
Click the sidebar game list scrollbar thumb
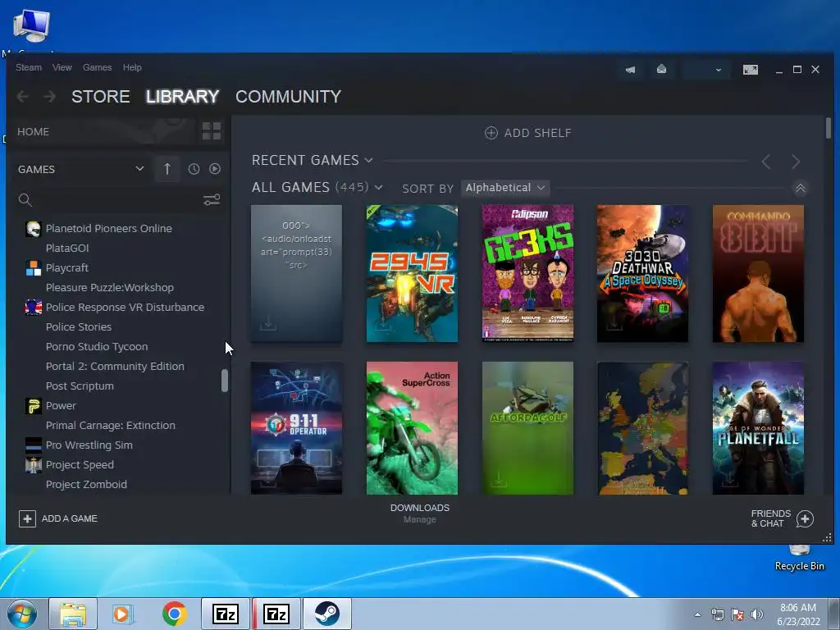225,381
